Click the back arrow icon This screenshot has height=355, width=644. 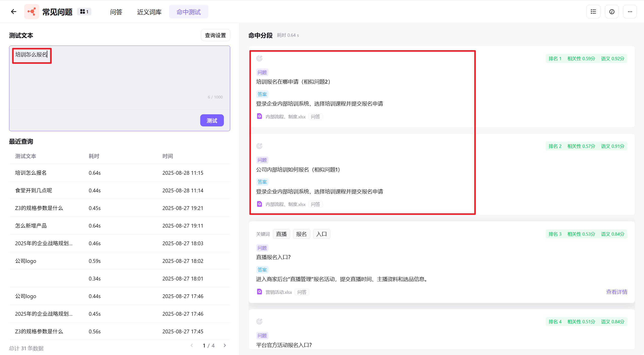click(14, 12)
